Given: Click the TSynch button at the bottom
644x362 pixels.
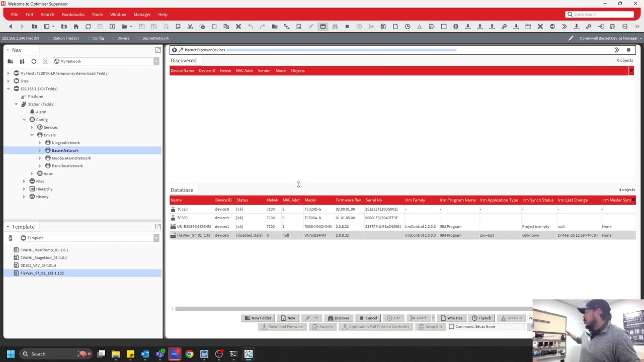Looking at the screenshot, I should click(481, 318).
